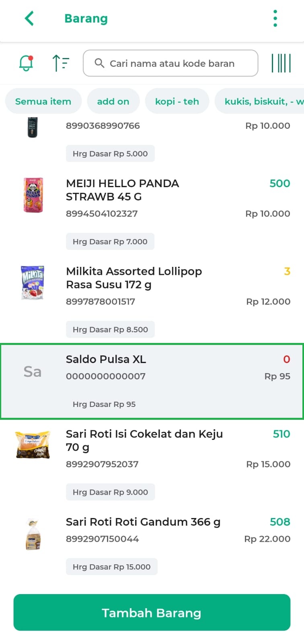Select the add on category chip
This screenshot has height=644, width=304.
pos(113,101)
